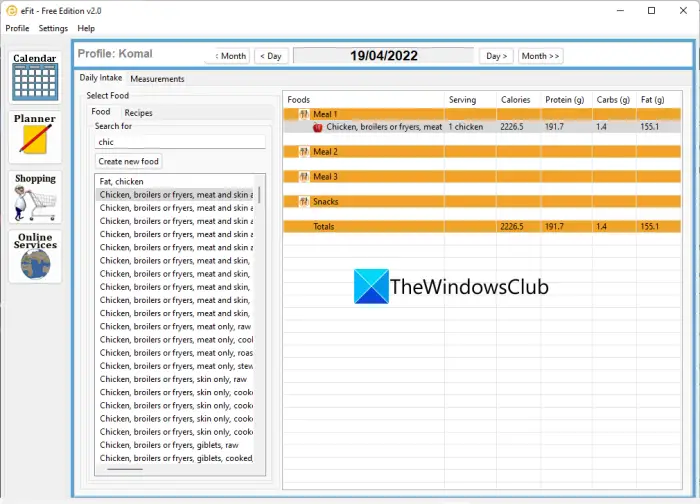Go back one day with < Day
The height and width of the screenshot is (504, 700).
(x=271, y=56)
